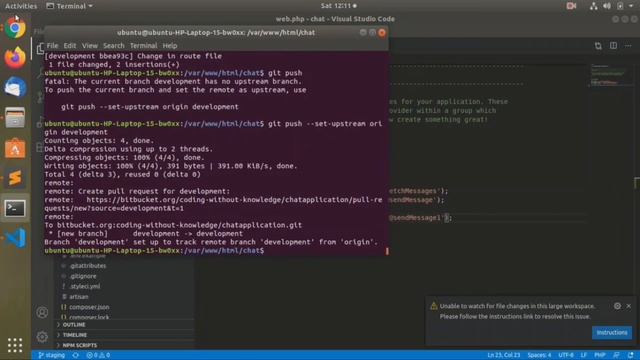Select the Terminal icon in the dock
Screen dimensions: 640x360
(x=15, y=208)
